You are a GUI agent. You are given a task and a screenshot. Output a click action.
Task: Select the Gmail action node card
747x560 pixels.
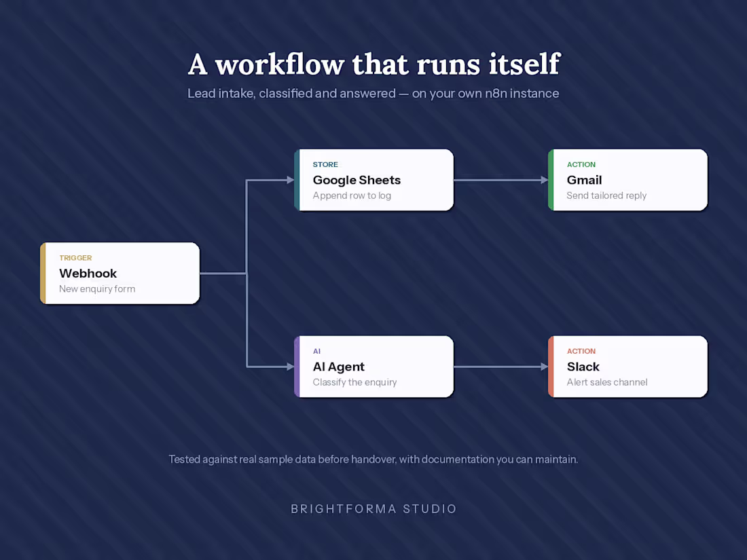628,180
